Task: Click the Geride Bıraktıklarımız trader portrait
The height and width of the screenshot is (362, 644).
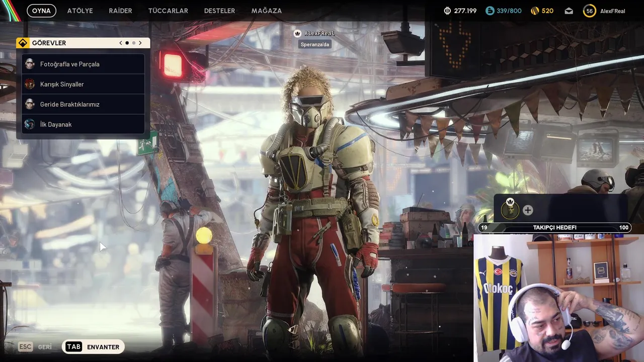Action: [30, 104]
